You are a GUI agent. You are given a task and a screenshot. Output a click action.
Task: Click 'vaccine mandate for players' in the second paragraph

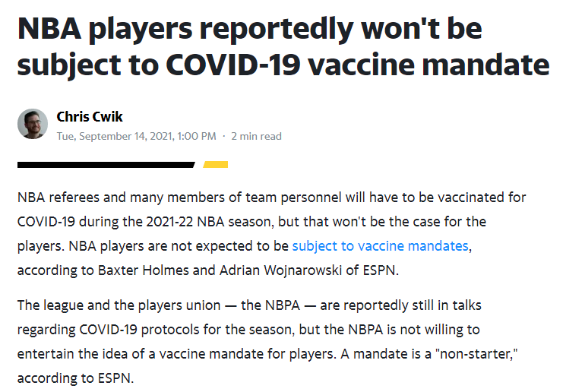(247, 354)
